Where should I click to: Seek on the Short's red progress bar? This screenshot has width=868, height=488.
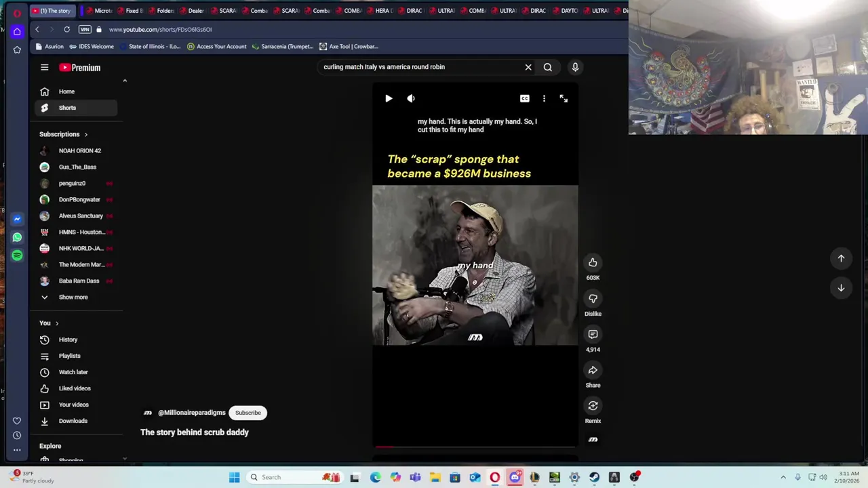(475, 447)
